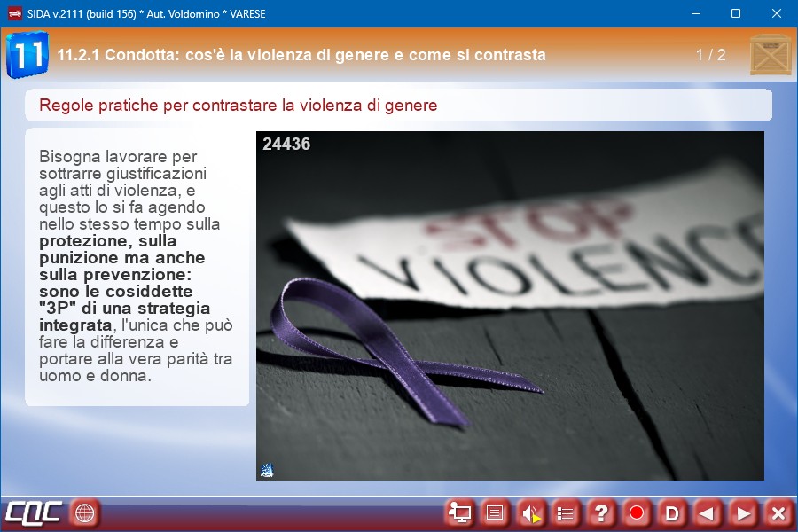Open the topic list index button
Image resolution: width=798 pixels, height=532 pixels.
coord(566,512)
